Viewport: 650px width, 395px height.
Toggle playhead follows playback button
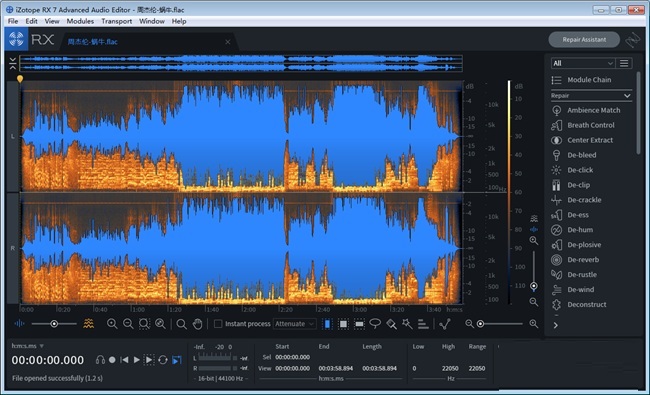(x=177, y=360)
